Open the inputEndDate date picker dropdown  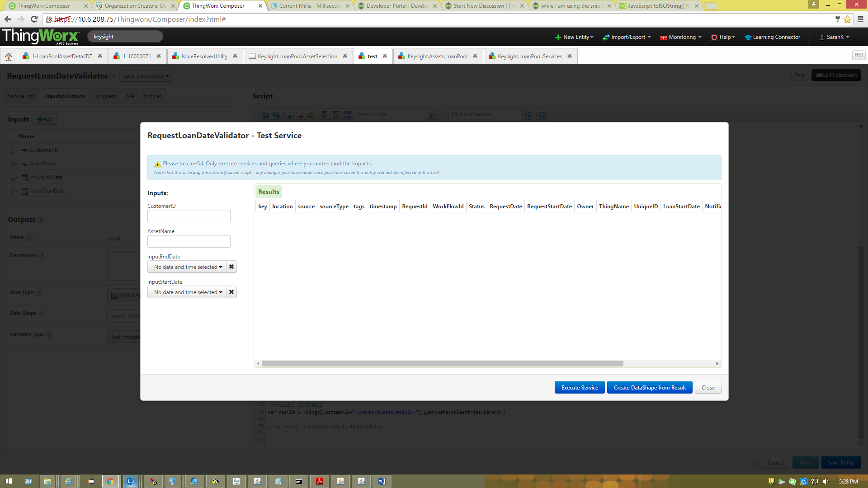(x=187, y=267)
